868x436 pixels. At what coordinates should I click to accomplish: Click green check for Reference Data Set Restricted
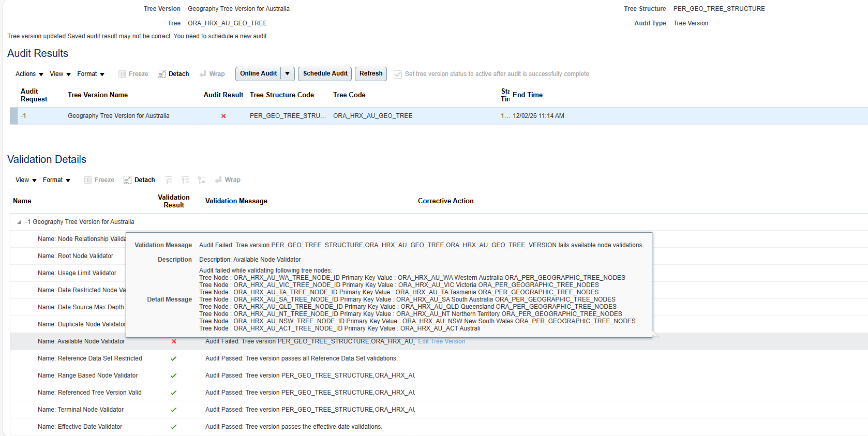pos(174,358)
